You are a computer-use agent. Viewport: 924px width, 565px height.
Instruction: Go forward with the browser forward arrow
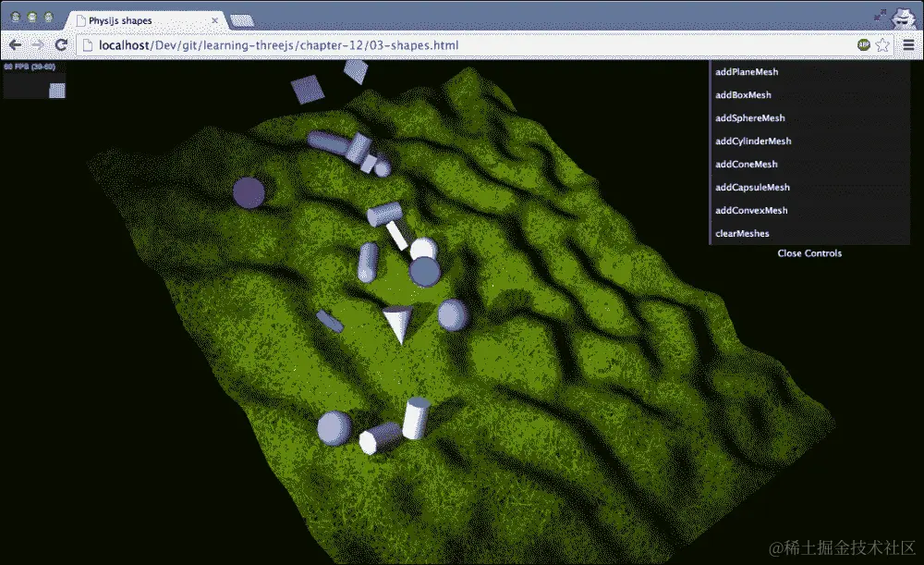pos(38,44)
